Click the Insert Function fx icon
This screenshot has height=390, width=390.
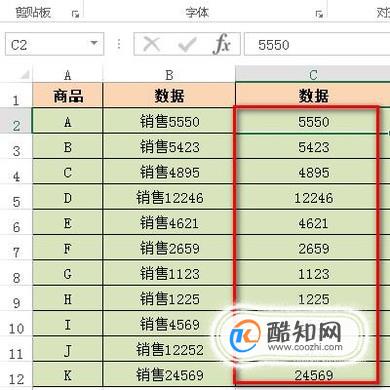click(221, 44)
